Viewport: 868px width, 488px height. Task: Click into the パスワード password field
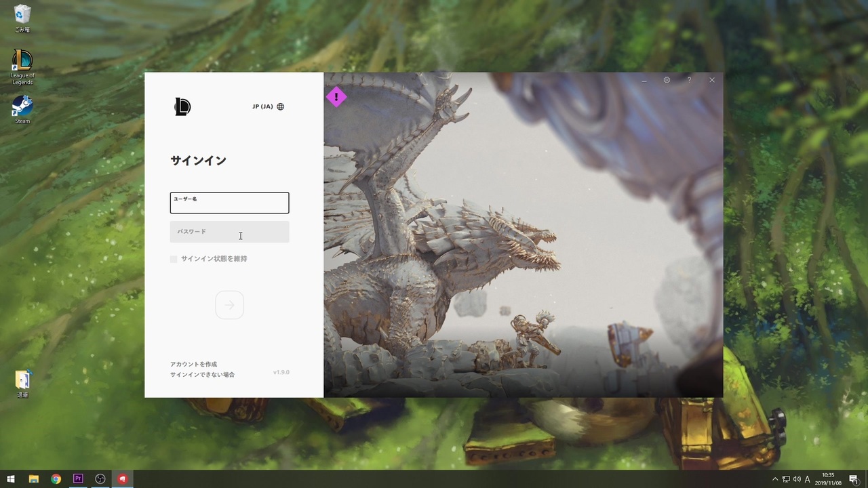click(229, 232)
